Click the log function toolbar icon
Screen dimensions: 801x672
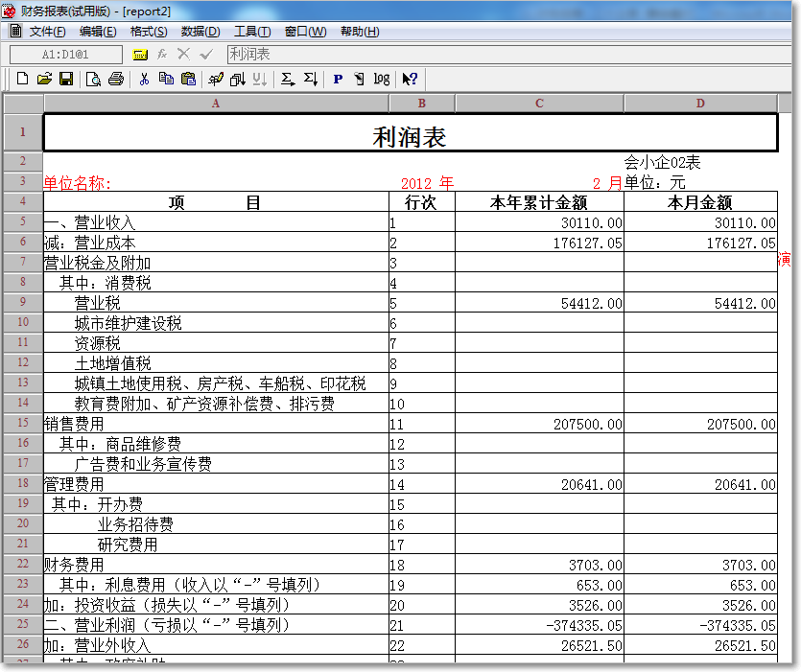380,79
